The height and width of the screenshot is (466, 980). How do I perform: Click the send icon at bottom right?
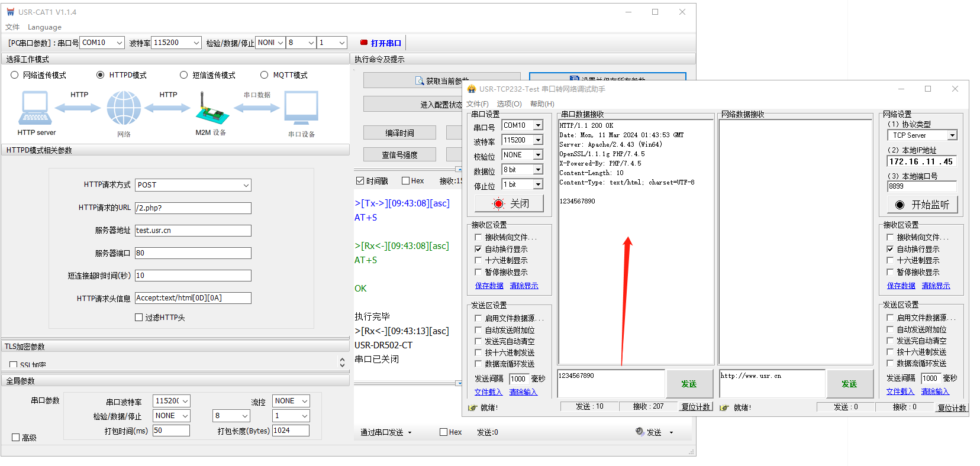pos(640,432)
